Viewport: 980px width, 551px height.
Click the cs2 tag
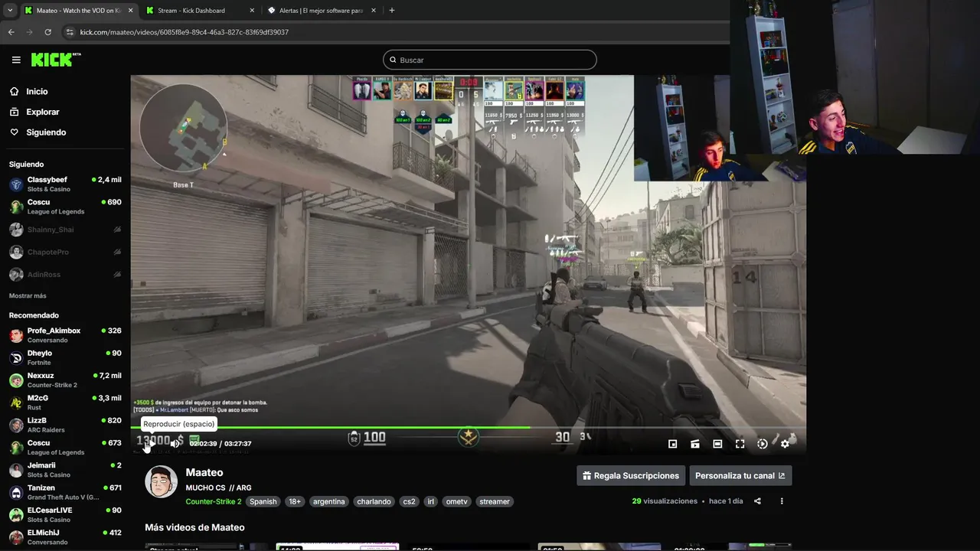(x=409, y=501)
